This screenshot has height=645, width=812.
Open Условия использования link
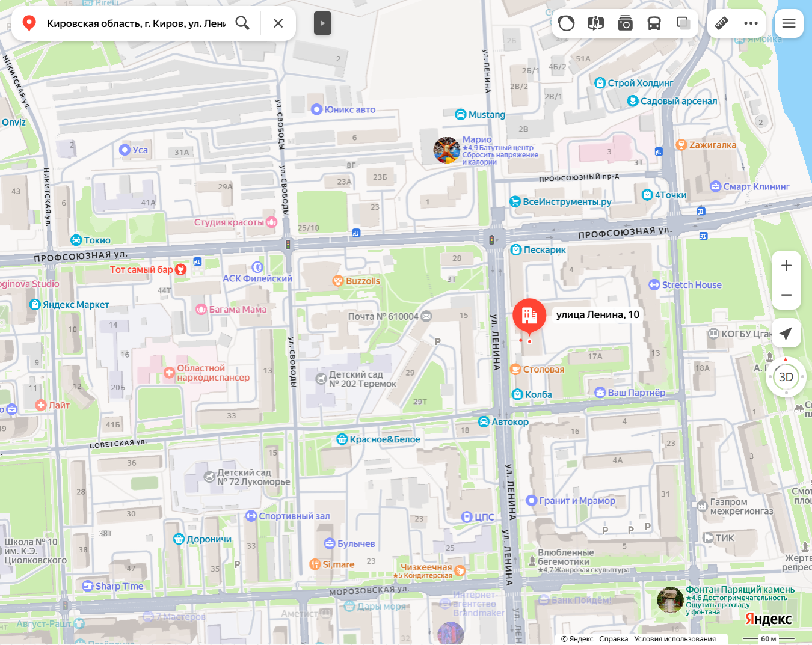675,639
